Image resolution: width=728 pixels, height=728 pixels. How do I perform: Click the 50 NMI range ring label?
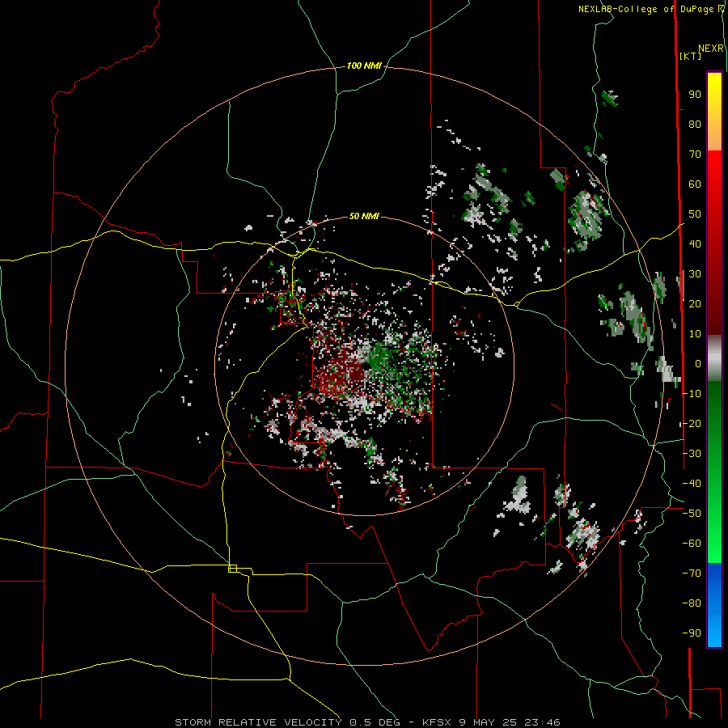(x=364, y=216)
